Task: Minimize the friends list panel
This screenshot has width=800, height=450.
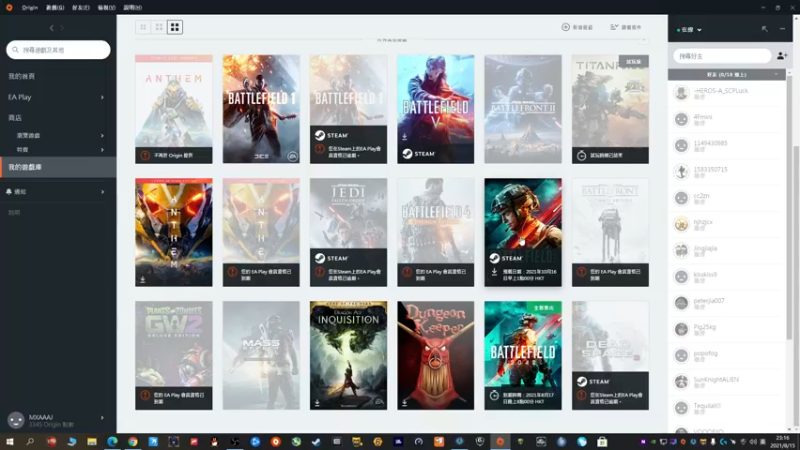Action: [782, 29]
